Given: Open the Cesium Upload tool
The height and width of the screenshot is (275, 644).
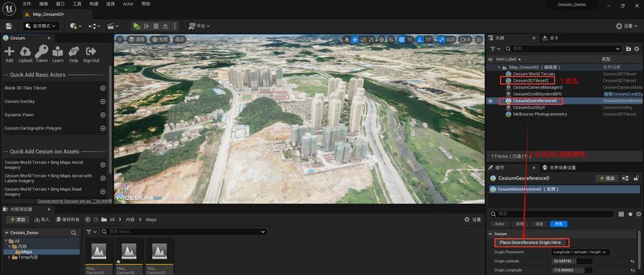Looking at the screenshot, I should click(x=25, y=54).
